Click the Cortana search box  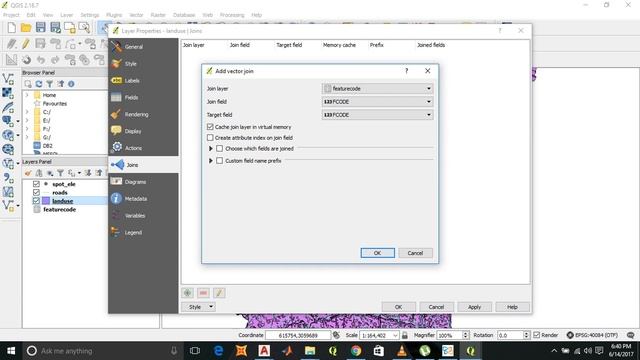point(102,351)
